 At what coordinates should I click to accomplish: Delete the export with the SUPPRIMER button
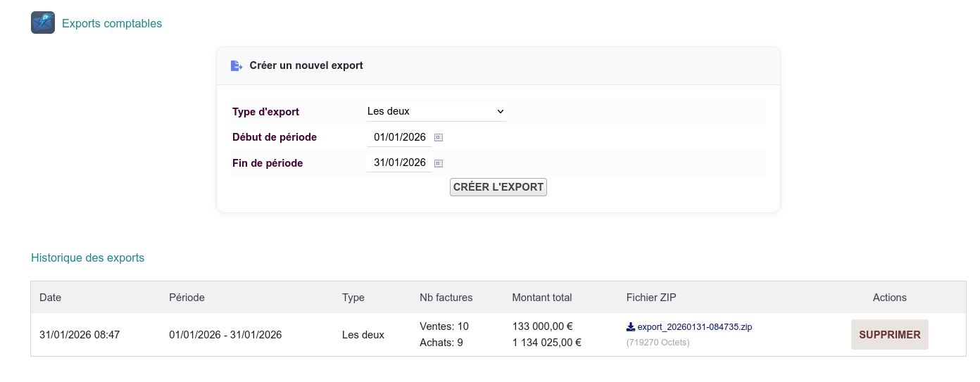[889, 335]
